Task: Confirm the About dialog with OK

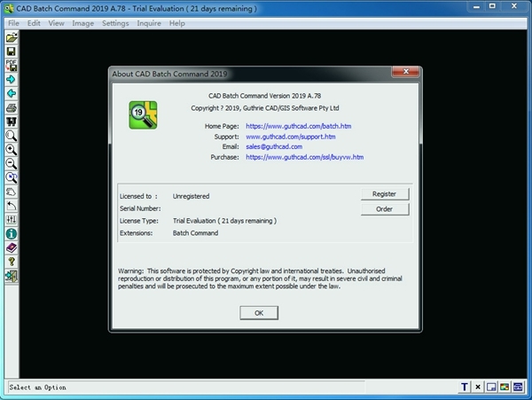Action: (259, 313)
